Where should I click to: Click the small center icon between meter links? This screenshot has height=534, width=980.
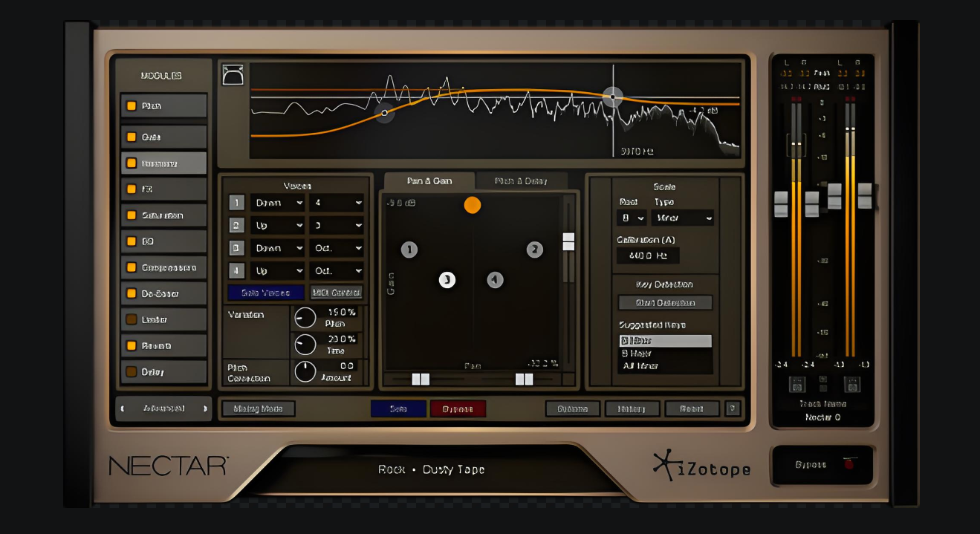click(x=823, y=383)
